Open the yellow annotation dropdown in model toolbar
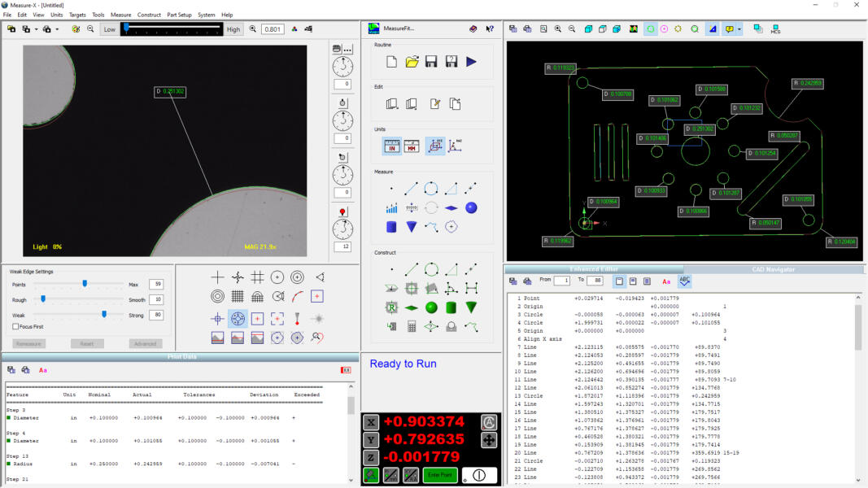 tap(739, 29)
